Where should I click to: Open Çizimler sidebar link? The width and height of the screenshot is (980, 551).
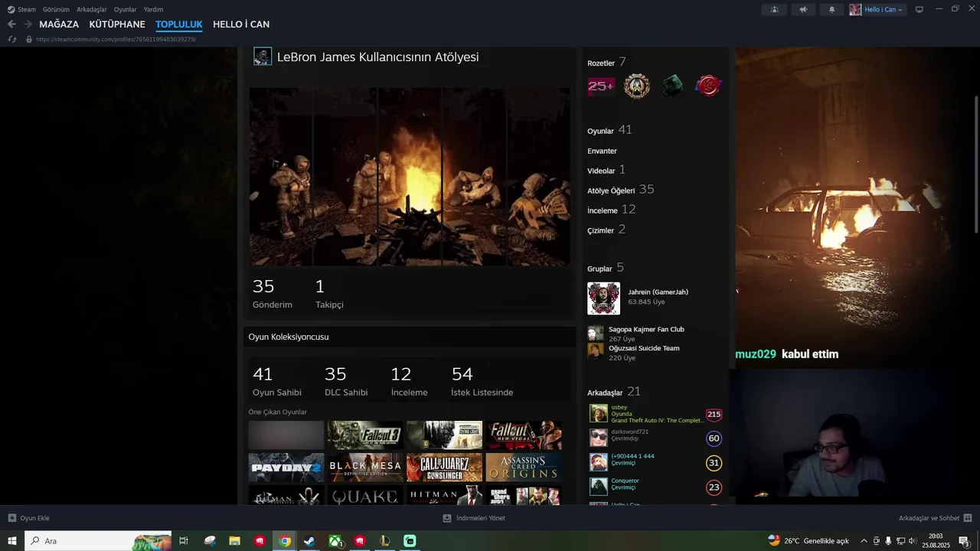606,230
